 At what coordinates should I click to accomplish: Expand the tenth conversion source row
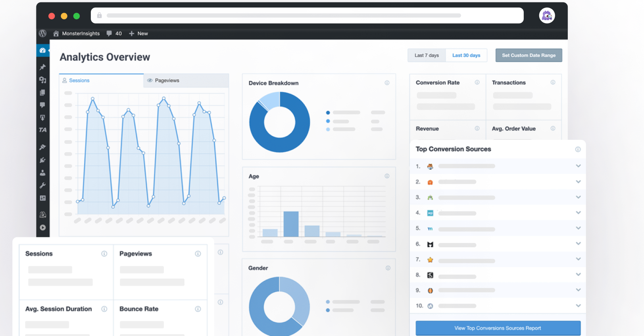click(578, 305)
